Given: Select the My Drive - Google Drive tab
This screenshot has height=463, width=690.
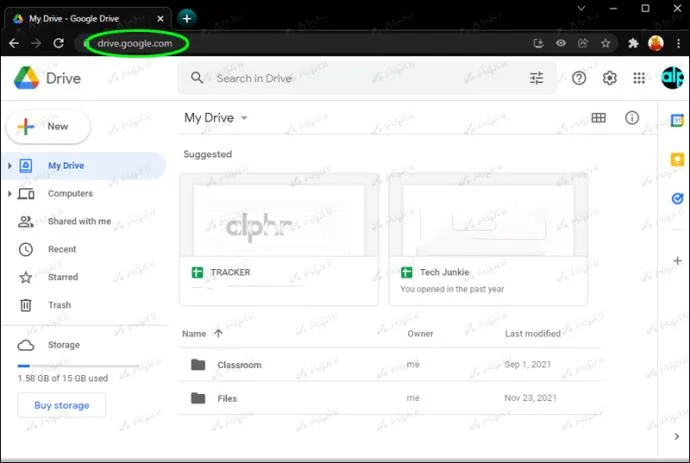Looking at the screenshot, I should [x=88, y=18].
